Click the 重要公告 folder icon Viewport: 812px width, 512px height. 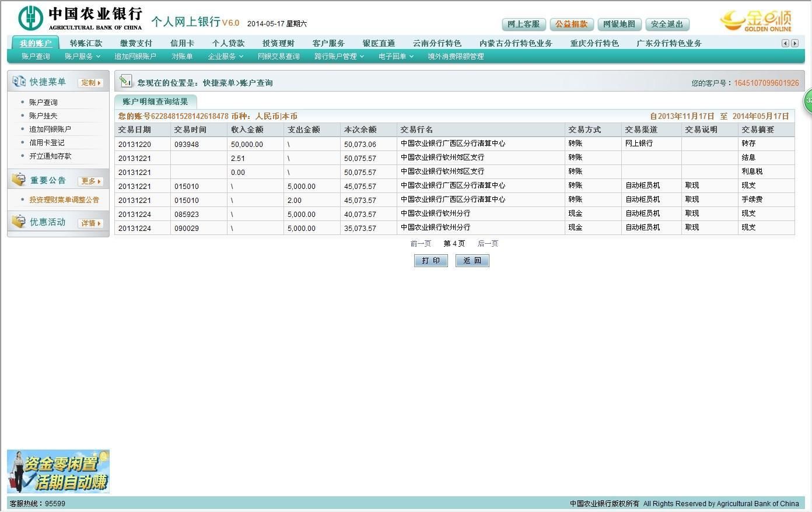(x=19, y=180)
